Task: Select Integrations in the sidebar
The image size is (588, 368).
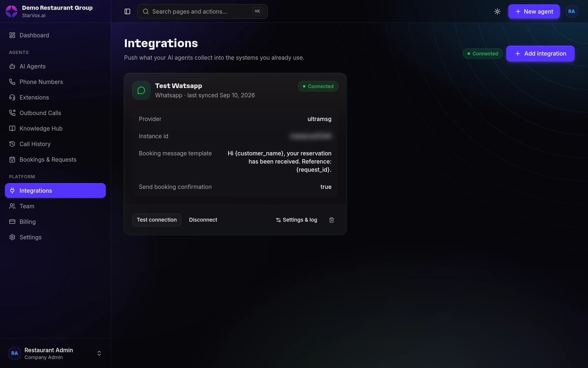Action: [x=55, y=191]
